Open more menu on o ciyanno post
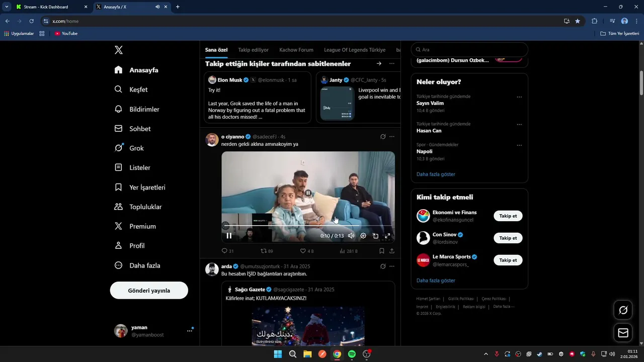 [392, 136]
